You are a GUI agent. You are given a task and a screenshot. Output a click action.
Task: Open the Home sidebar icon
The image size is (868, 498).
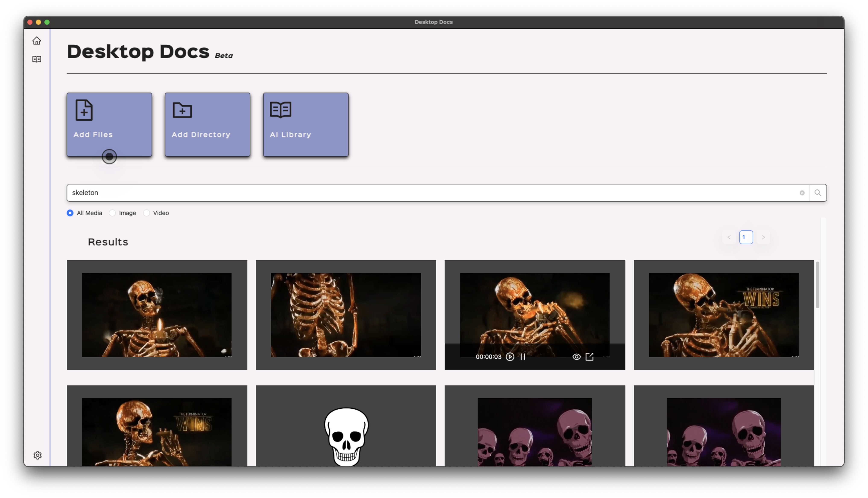(x=37, y=41)
